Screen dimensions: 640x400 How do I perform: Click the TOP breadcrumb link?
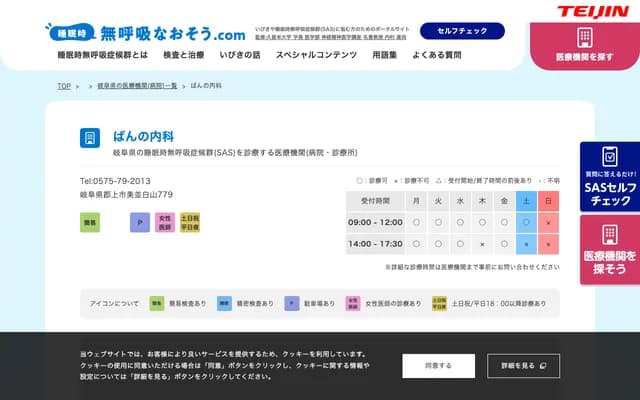(x=63, y=87)
